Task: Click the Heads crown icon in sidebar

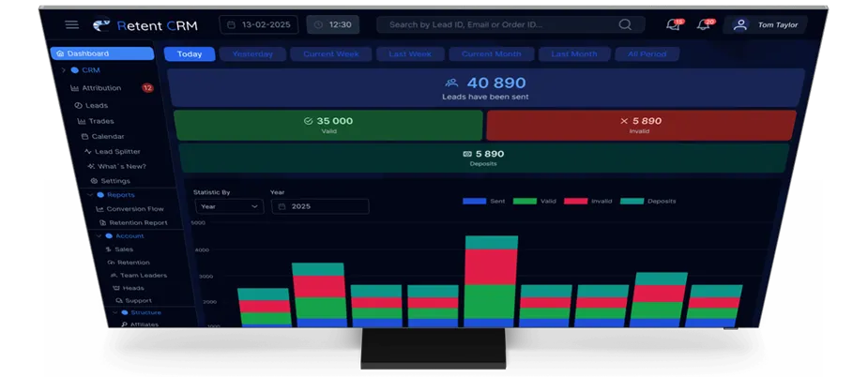Action: [116, 288]
